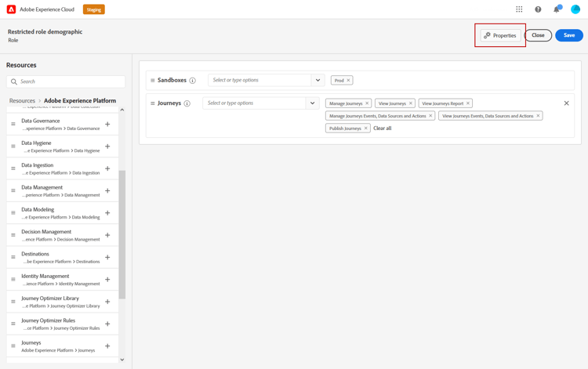Add the Destinations resource with plus
The image size is (588, 369).
point(107,258)
